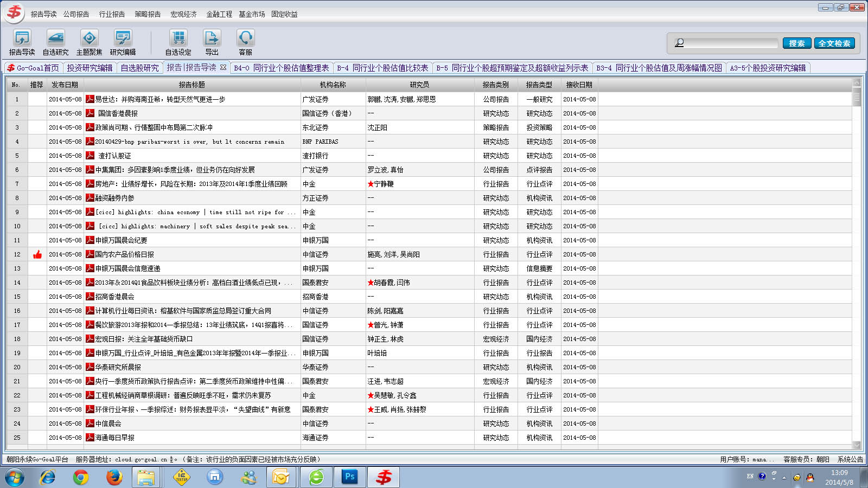The height and width of the screenshot is (488, 868).
Task: Click thumbs-up recommend icon in row 12
Action: click(x=37, y=254)
